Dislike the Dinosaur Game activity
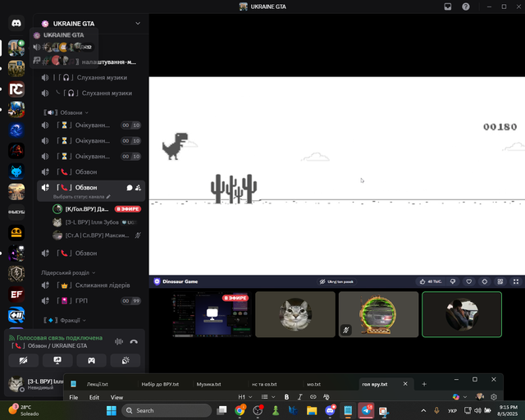 (453, 281)
